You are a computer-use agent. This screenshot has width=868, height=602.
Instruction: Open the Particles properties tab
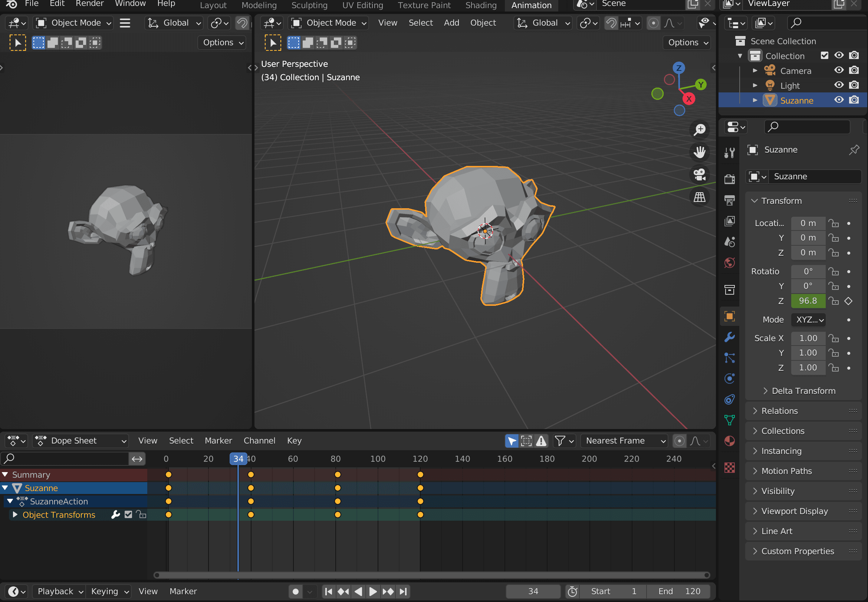729,357
